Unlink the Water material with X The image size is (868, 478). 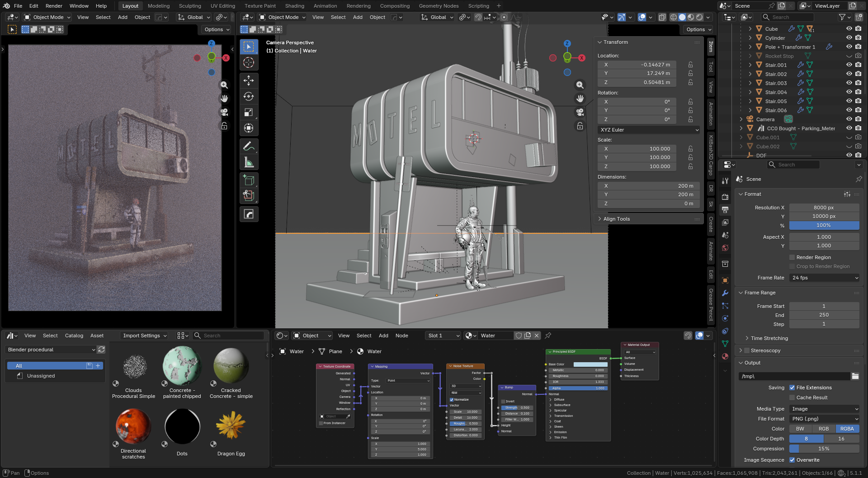point(537,336)
